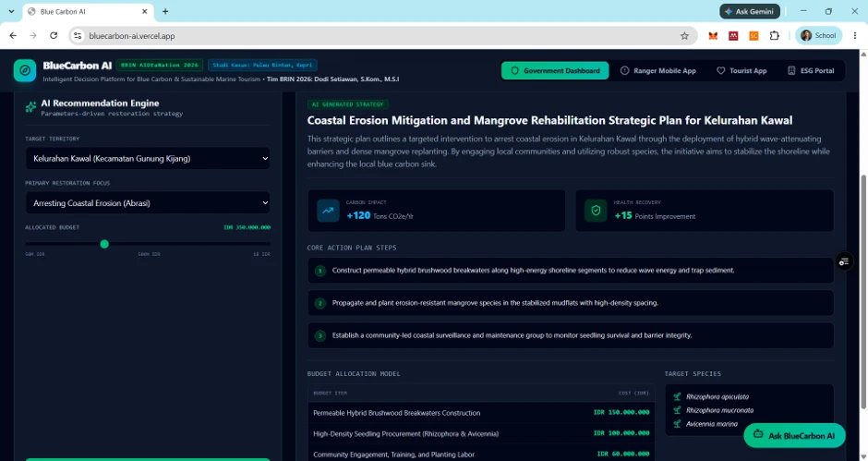
Task: Click the erosion-resistant mangrove planting step text
Action: click(x=495, y=303)
